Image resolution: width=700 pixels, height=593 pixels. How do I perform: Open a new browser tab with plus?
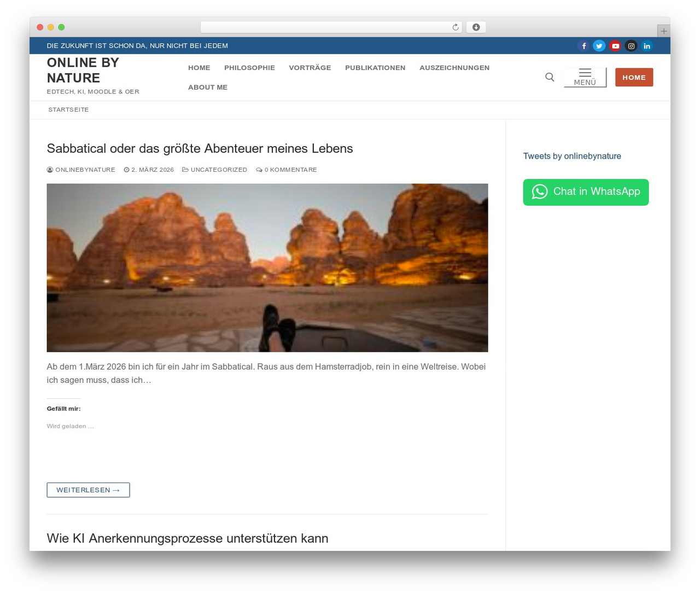point(664,31)
